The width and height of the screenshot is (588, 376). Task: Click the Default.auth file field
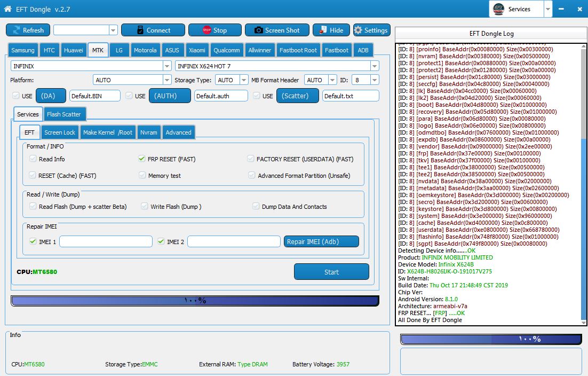[x=221, y=96]
